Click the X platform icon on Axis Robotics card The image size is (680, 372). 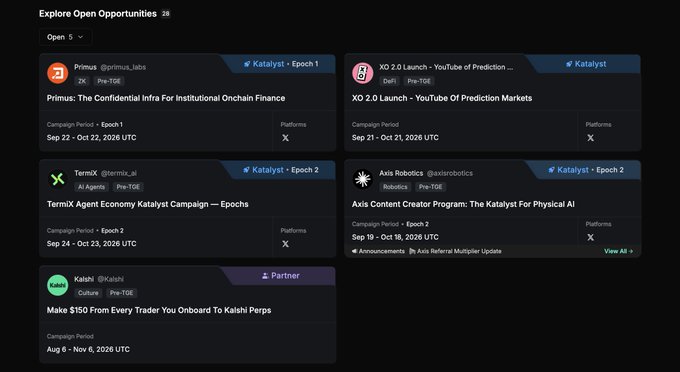[590, 237]
